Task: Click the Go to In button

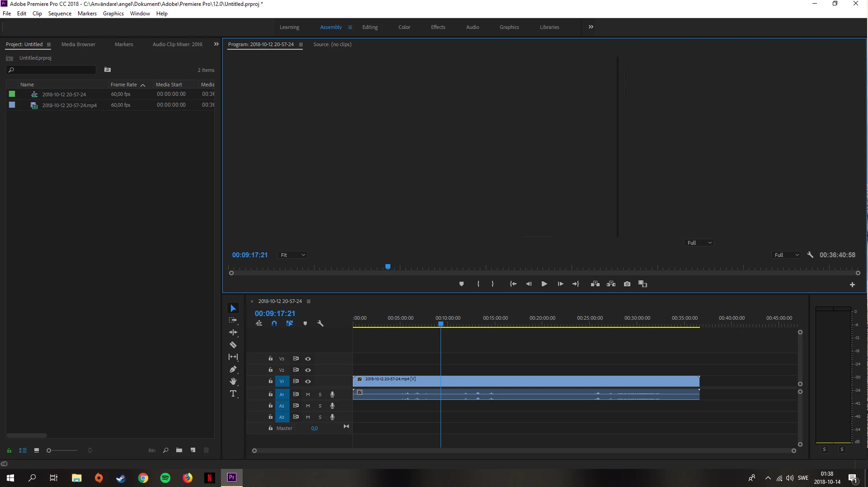Action: click(x=513, y=284)
